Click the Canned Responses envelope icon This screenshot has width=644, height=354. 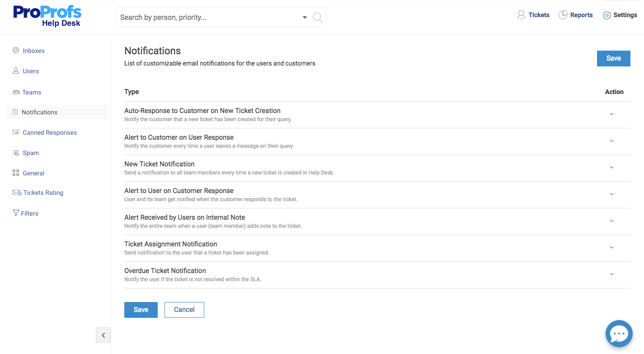(16, 132)
